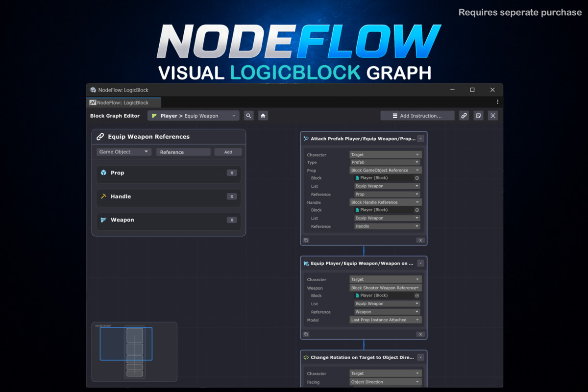Click the Attach Prefab node title icon

pyautogui.click(x=306, y=139)
